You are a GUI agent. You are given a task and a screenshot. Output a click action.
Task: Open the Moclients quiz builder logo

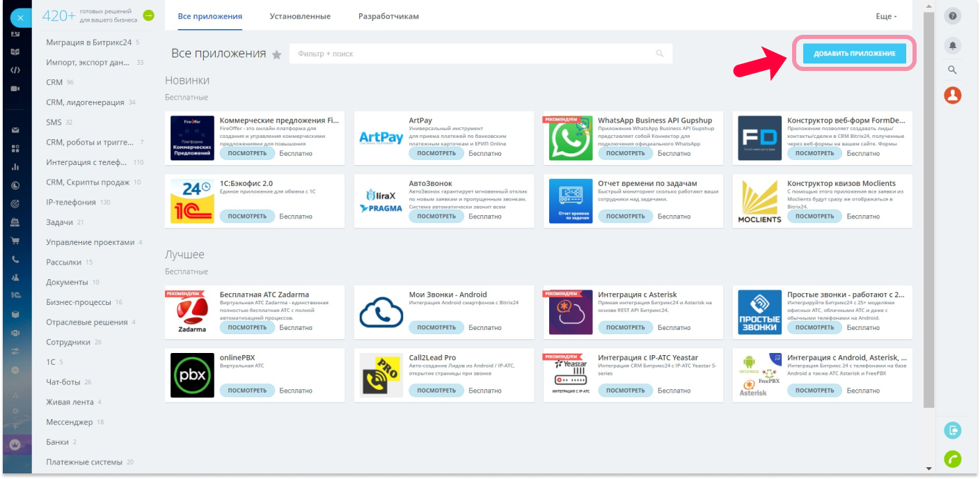(x=760, y=201)
